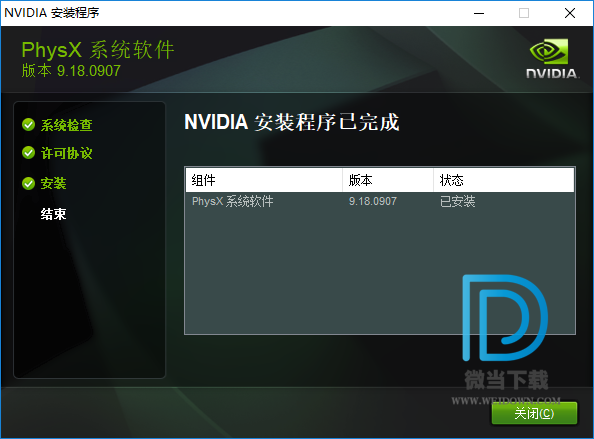Select the 系统检查 step label
Screen dimensions: 594x439
[67, 125]
